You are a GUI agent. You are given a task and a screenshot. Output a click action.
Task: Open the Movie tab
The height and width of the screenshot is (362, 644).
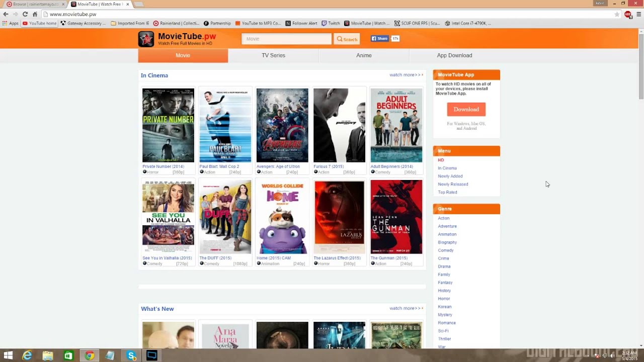183,55
